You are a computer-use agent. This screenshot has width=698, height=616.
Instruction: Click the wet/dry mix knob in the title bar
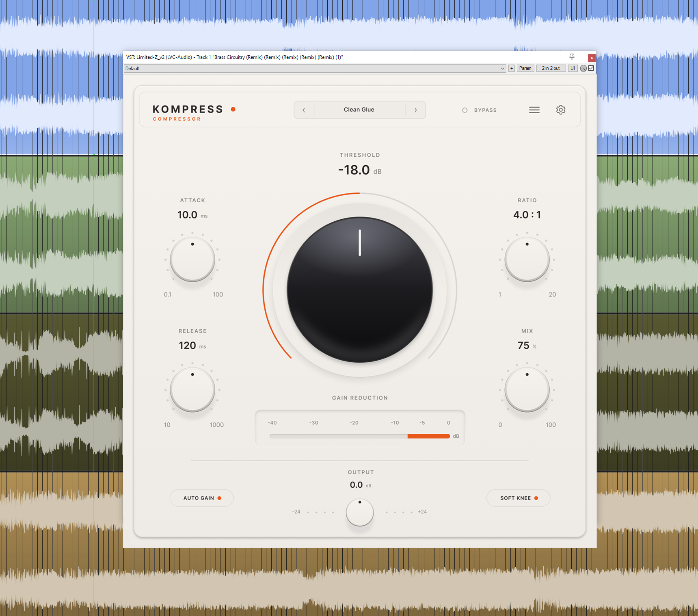click(x=583, y=68)
